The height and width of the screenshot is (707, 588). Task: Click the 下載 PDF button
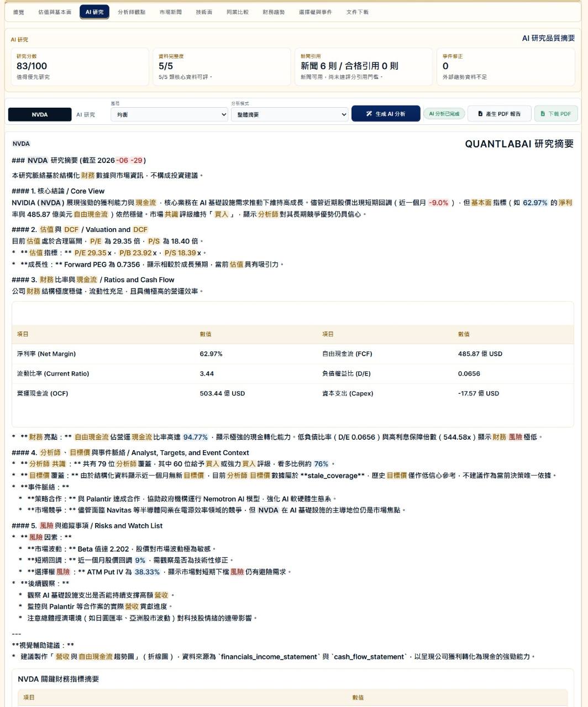[556, 114]
